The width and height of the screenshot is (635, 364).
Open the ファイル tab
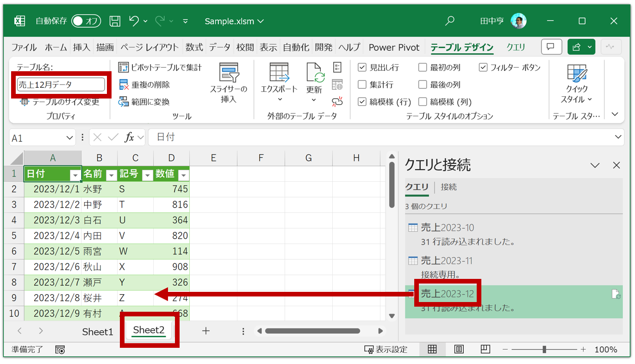click(x=24, y=47)
